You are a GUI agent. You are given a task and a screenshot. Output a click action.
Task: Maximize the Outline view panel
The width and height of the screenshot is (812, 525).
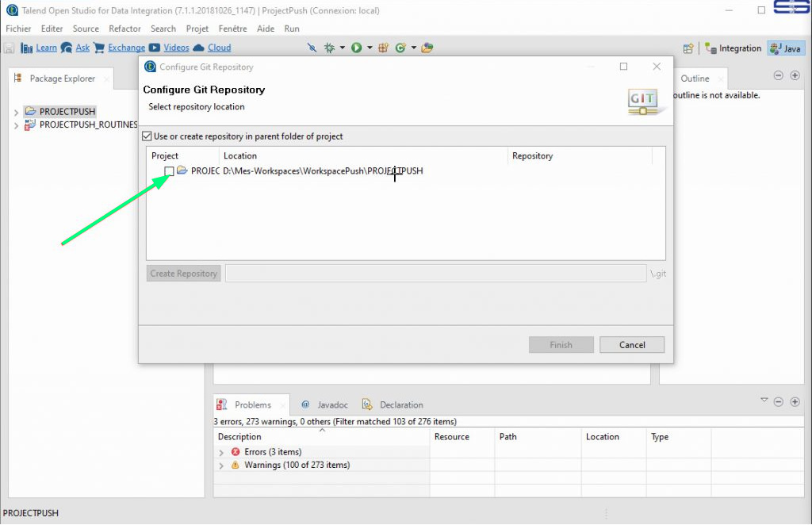[x=795, y=75]
